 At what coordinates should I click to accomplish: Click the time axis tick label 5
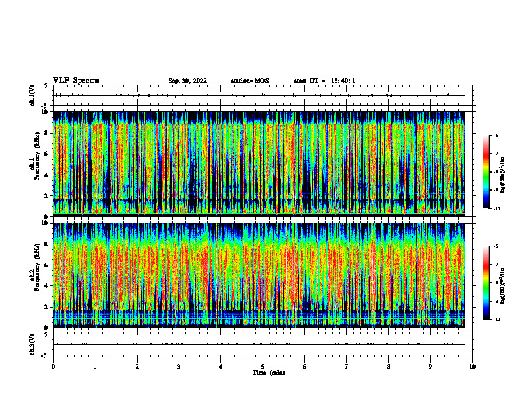263,367
